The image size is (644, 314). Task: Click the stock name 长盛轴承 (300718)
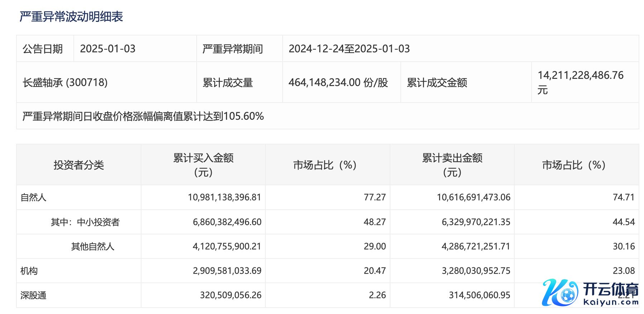point(65,82)
